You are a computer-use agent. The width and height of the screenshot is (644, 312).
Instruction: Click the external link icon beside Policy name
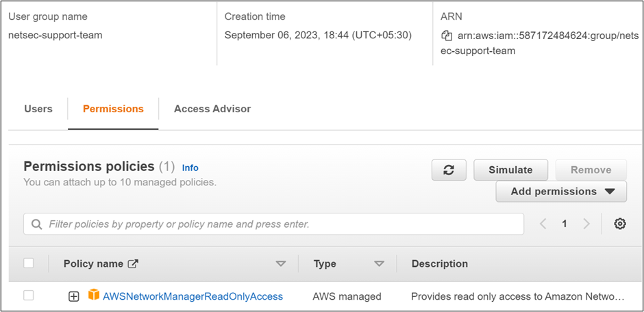point(134,263)
